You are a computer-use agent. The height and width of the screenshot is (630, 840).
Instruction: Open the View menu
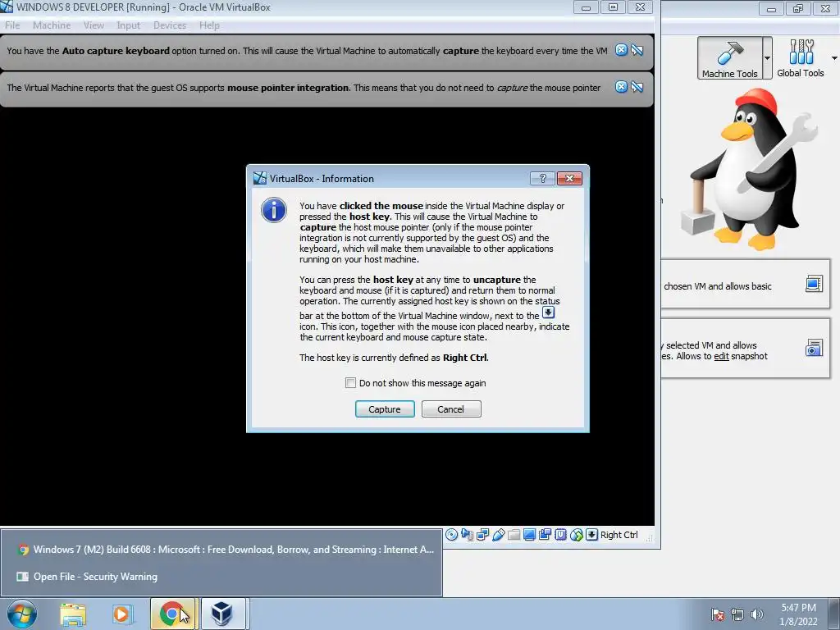pos(94,25)
